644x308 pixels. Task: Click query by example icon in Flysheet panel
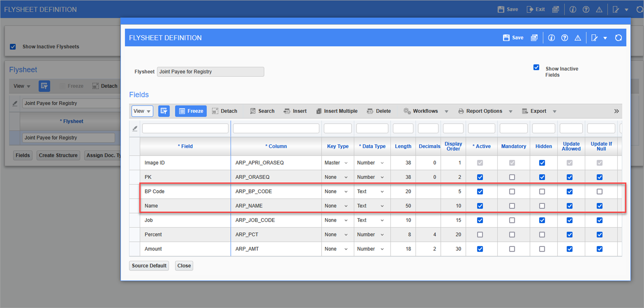tap(44, 86)
